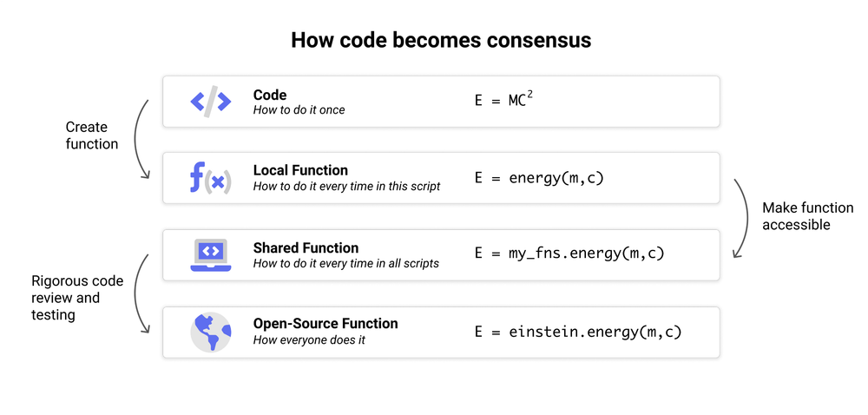Select the Local Function heading
The image size is (868, 415).
pyautogui.click(x=300, y=170)
